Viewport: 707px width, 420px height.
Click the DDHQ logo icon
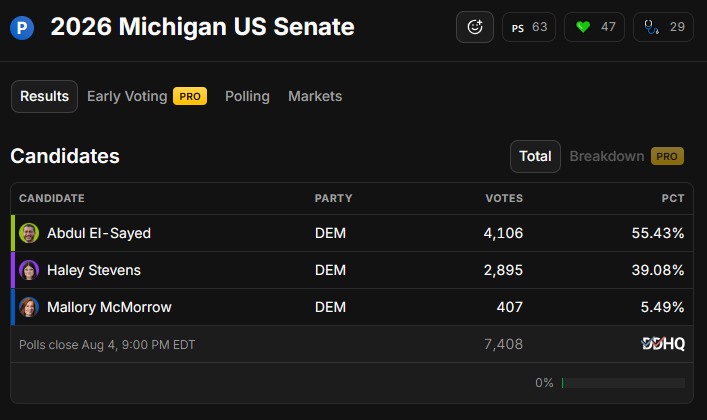pos(663,344)
